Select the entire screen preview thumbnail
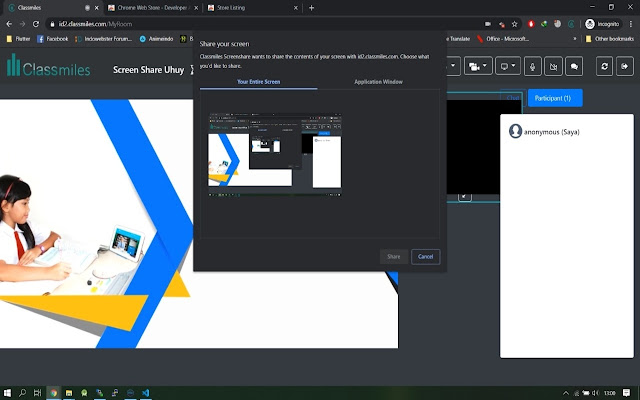This screenshot has height=400, width=640. click(275, 155)
